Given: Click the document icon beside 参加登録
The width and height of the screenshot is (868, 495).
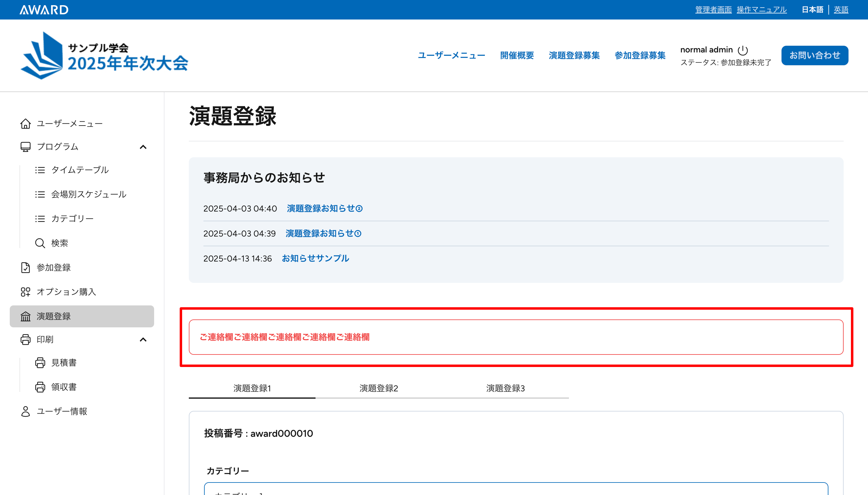Looking at the screenshot, I should pyautogui.click(x=26, y=268).
